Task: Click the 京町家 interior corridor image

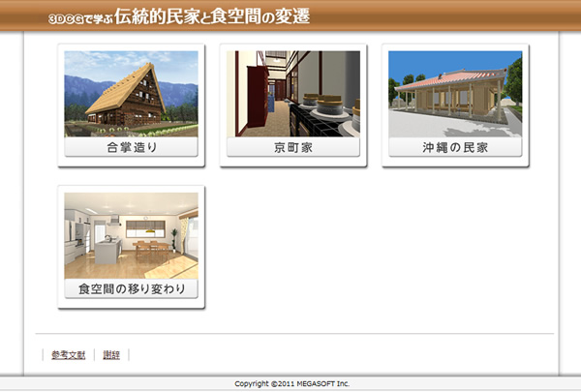Action: click(x=292, y=94)
